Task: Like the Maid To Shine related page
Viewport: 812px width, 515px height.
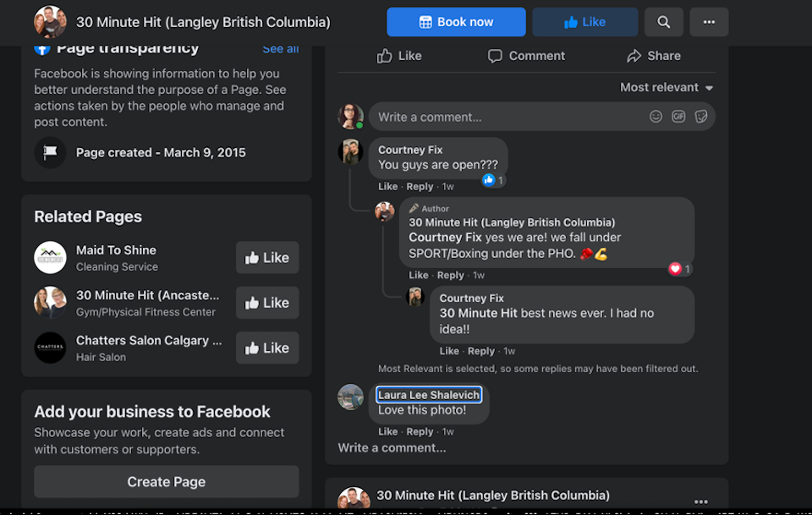Action: click(x=267, y=257)
